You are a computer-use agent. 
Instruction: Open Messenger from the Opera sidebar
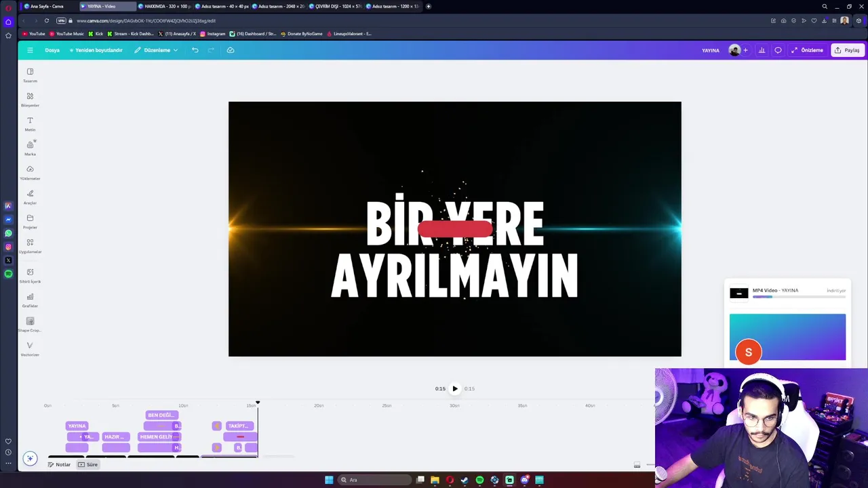coord(8,220)
